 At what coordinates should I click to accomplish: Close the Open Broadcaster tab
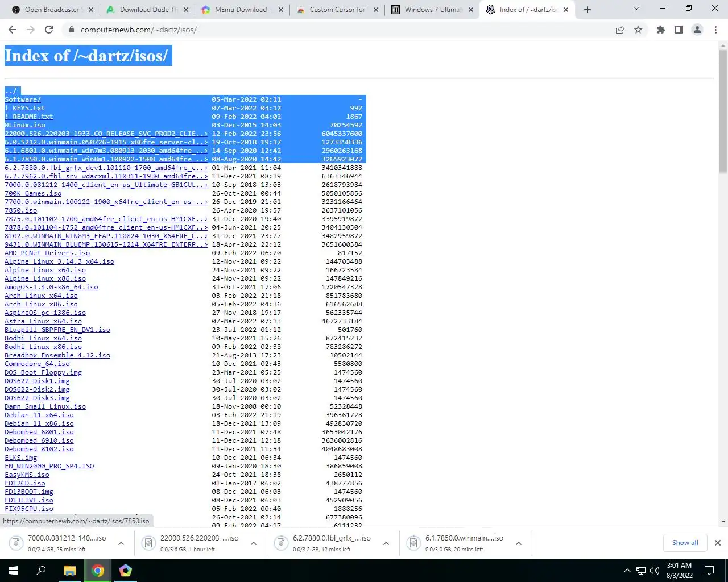(x=91, y=10)
